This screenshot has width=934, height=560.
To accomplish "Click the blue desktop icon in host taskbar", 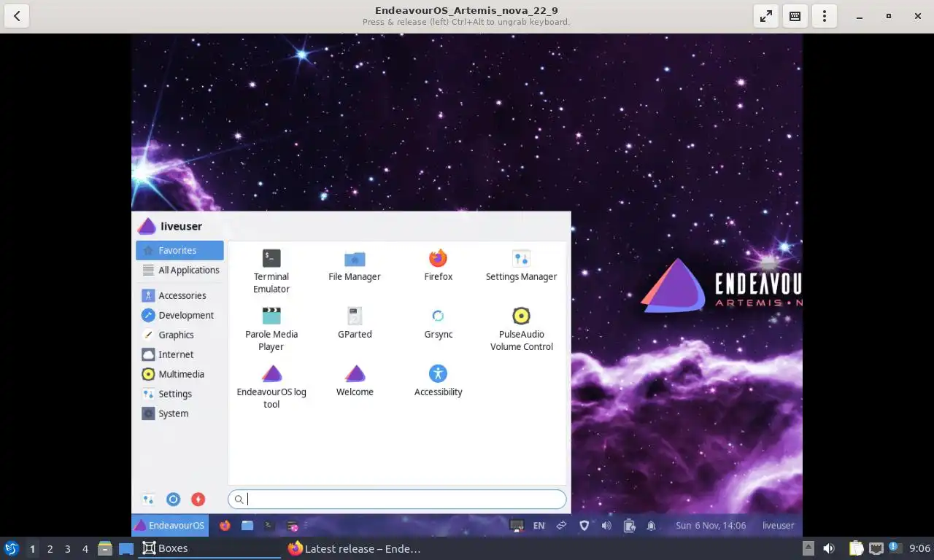I will 126,548.
